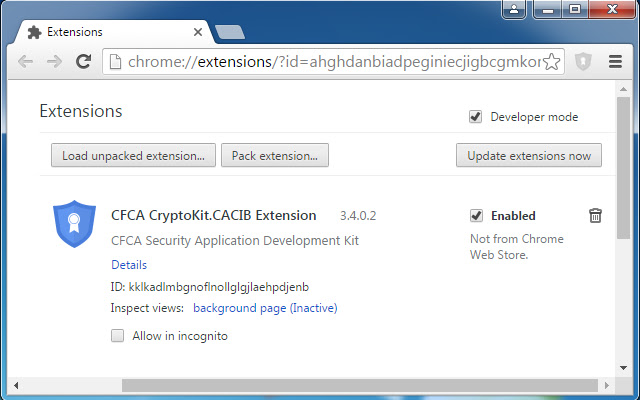Viewport: 640px width, 400px height.
Task: Click the CFCA CryptoKit blue shield icon
Action: [x=74, y=224]
